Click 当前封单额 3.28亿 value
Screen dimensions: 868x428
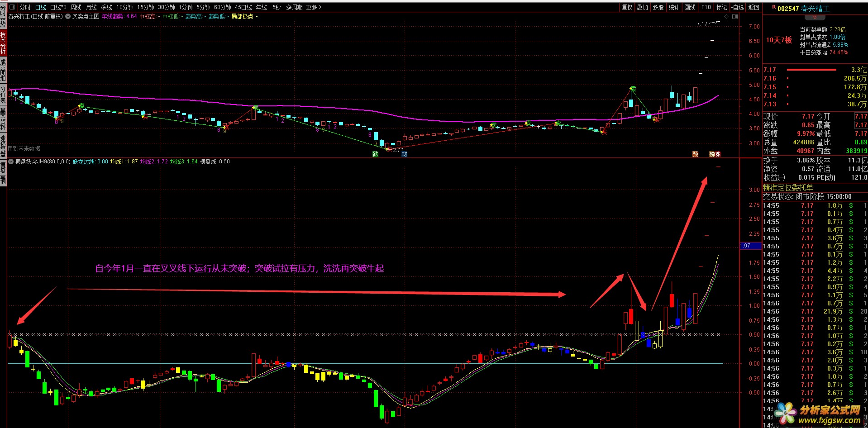[x=823, y=29]
